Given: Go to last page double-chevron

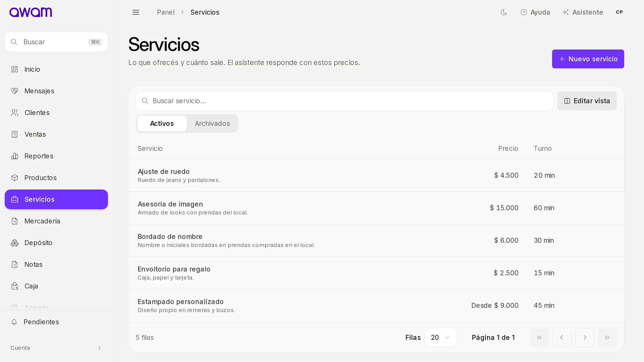Looking at the screenshot, I should point(607,338).
